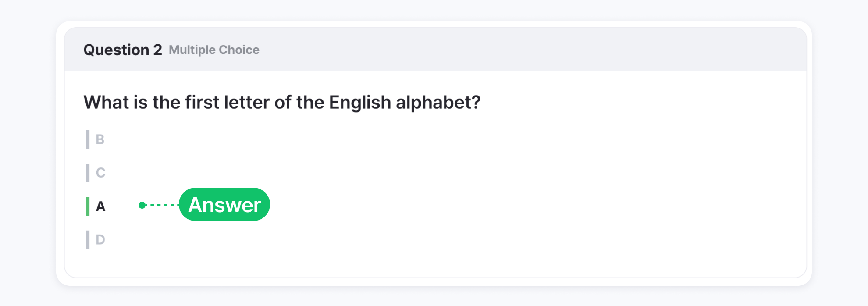Click the Multiple Choice type label
Viewport: 868px width, 306px height.
click(x=214, y=50)
